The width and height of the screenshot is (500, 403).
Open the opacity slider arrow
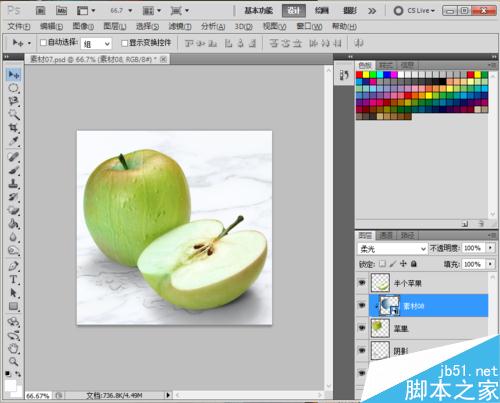490,248
